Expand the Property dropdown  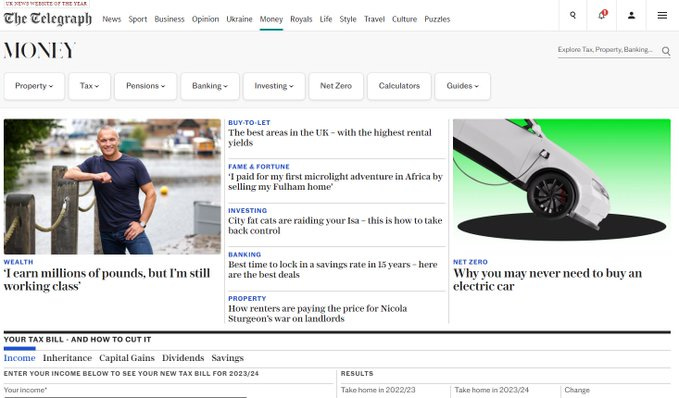click(x=34, y=86)
